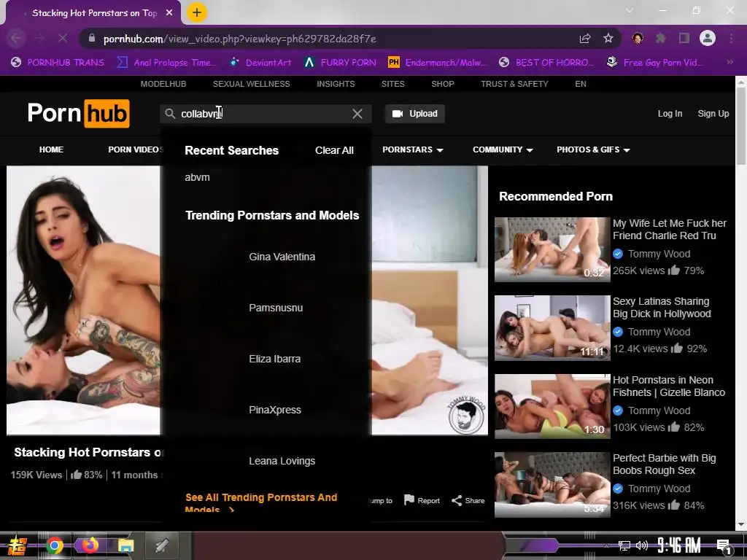Change language via the EN selector

(x=580, y=84)
